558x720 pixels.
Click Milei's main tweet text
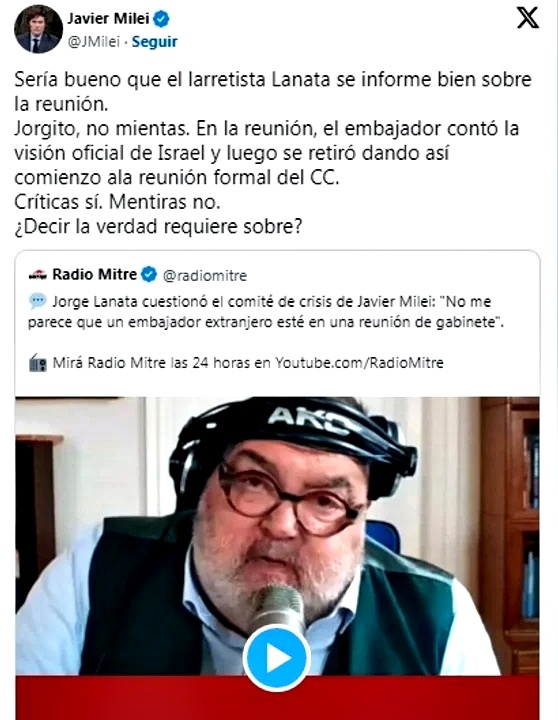273,153
